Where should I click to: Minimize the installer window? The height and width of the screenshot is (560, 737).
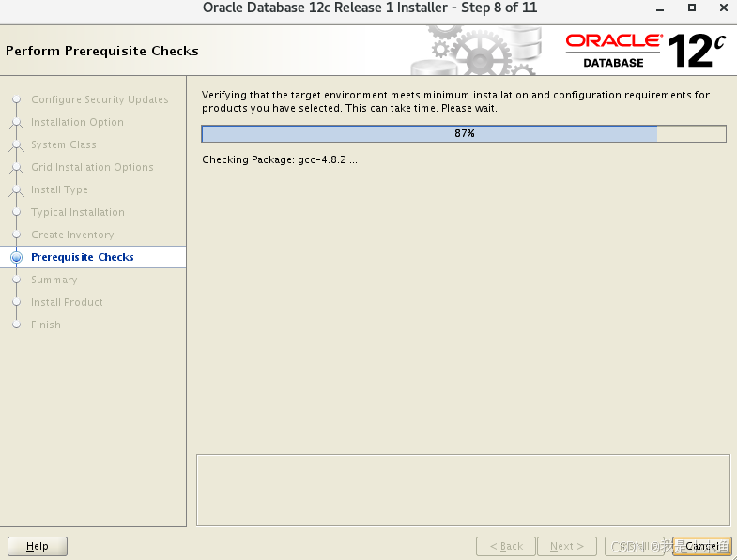click(x=660, y=8)
